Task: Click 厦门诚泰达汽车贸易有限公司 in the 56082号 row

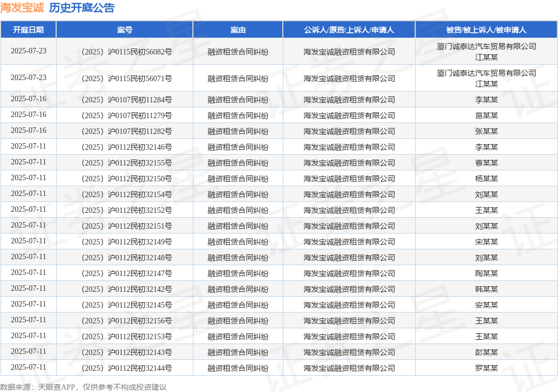Action: [487, 47]
